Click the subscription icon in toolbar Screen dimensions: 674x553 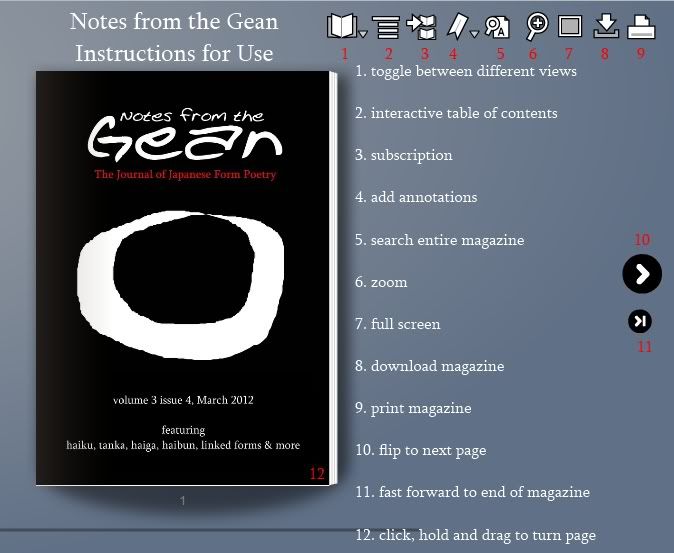pyautogui.click(x=423, y=27)
